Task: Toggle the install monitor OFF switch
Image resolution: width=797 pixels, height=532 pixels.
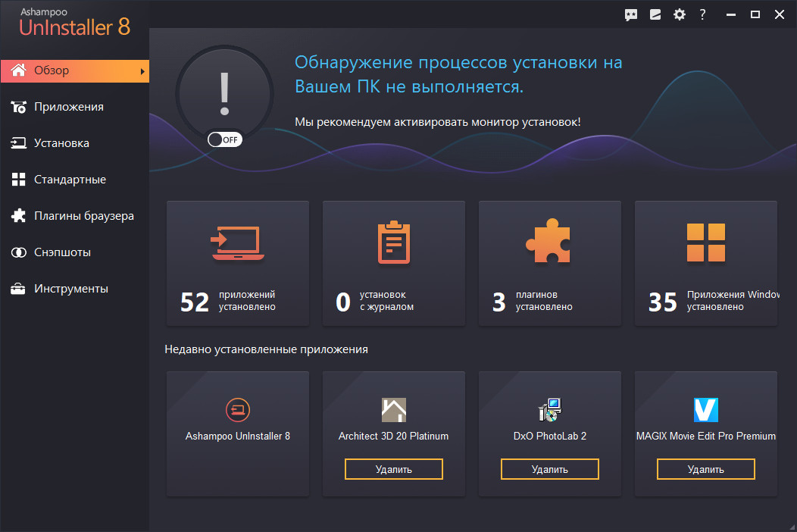Action: point(224,139)
